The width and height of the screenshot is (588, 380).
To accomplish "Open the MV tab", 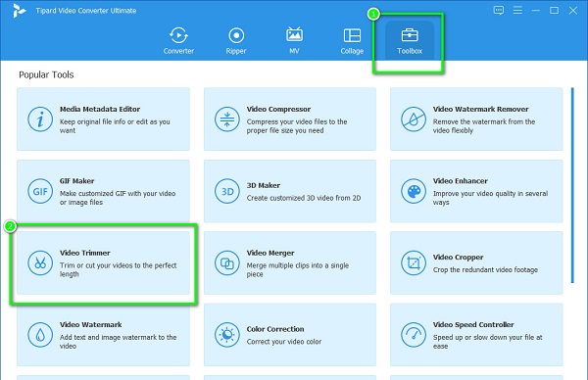I will pyautogui.click(x=294, y=40).
